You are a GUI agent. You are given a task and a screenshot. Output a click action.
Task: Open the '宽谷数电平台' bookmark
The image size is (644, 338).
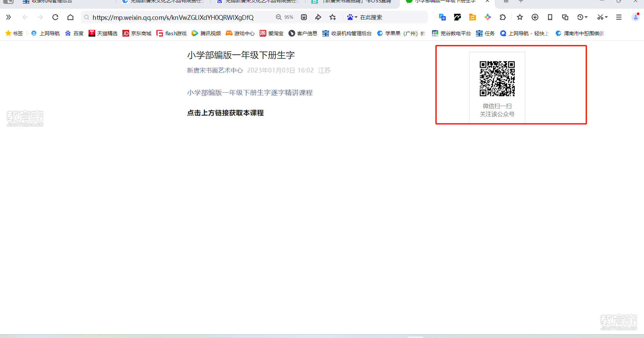(x=451, y=33)
